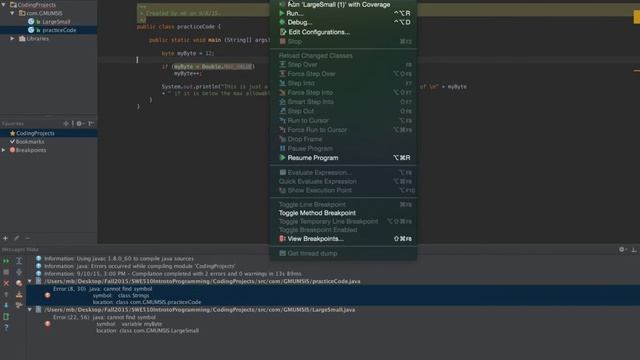Expand the Breakpoints favorites node

(4, 150)
